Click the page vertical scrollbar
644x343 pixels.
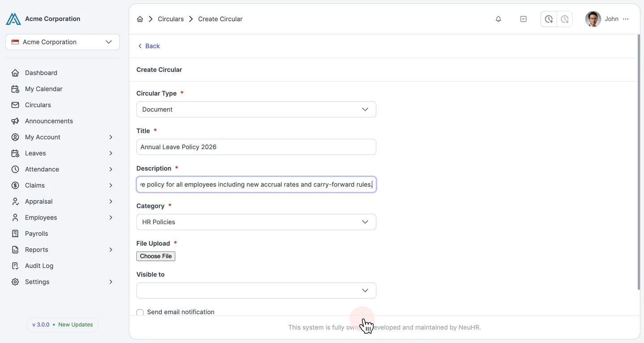(x=638, y=162)
